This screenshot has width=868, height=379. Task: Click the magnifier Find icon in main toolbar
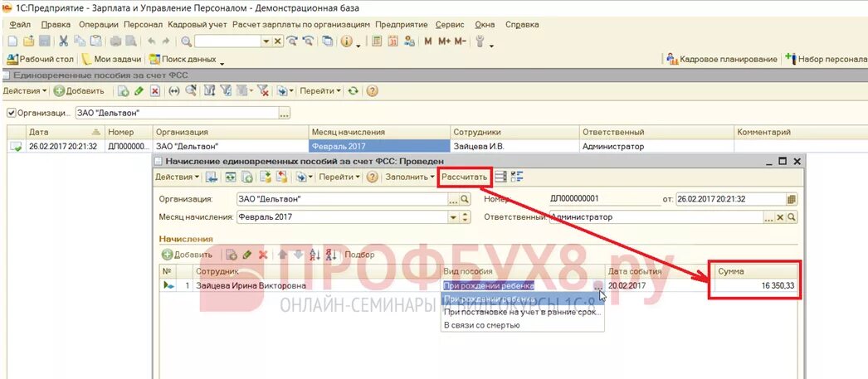(187, 41)
